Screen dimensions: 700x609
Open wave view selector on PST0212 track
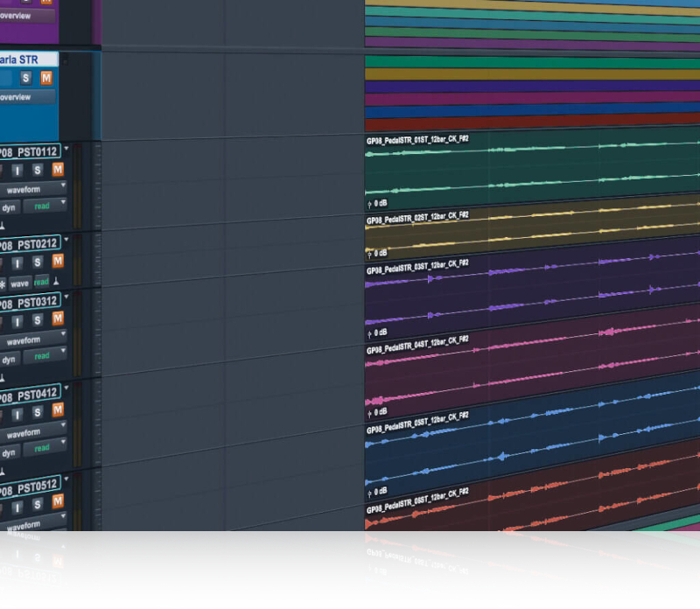19,283
